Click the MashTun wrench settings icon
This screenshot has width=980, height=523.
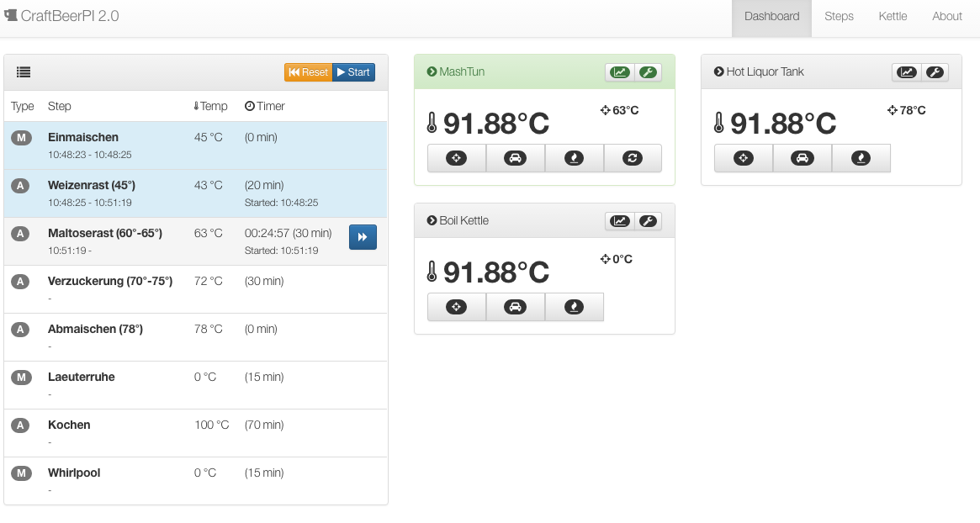coord(648,72)
